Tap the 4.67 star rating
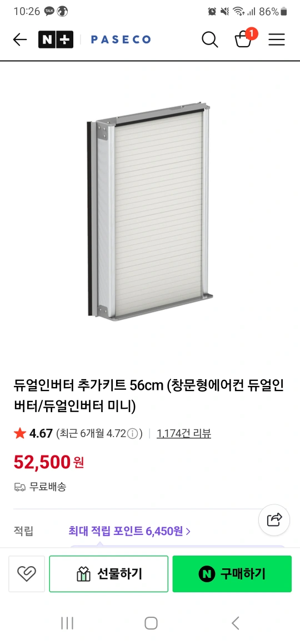The image size is (300, 644). [33, 433]
